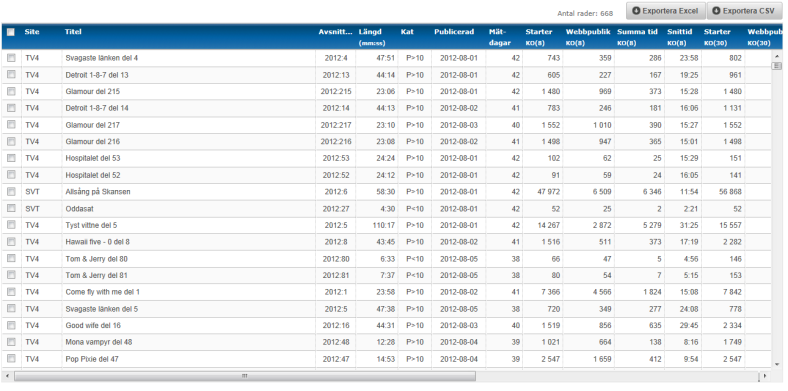Sort by Snittid KO(8) column header

coord(679,37)
